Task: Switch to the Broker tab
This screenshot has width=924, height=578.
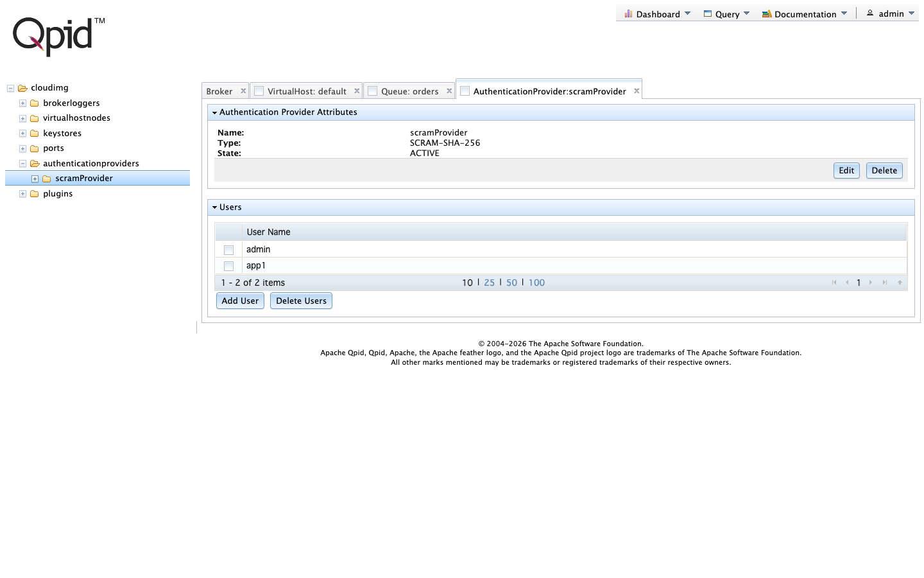Action: point(219,91)
